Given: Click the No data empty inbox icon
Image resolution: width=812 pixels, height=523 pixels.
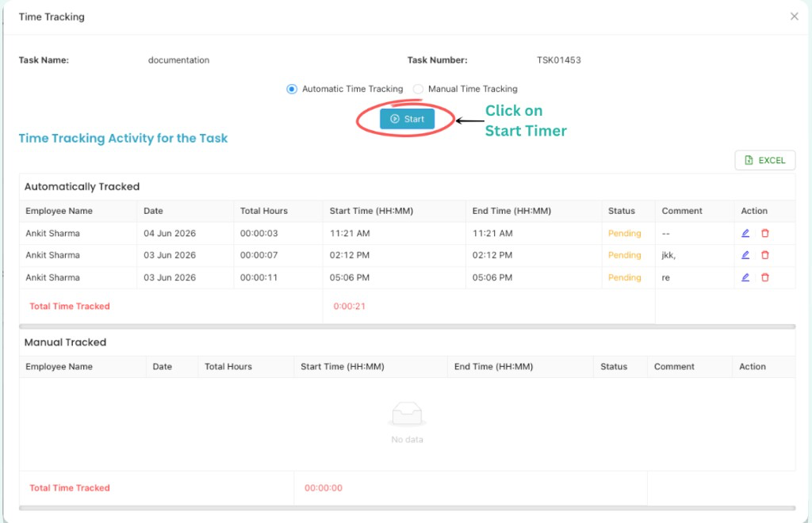Looking at the screenshot, I should [x=407, y=414].
